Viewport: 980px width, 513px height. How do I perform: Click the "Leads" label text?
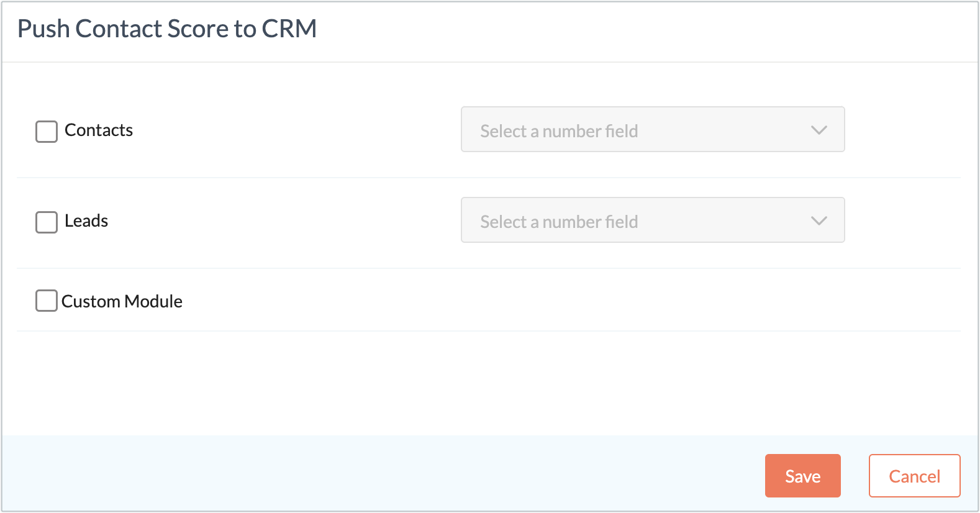tap(86, 221)
